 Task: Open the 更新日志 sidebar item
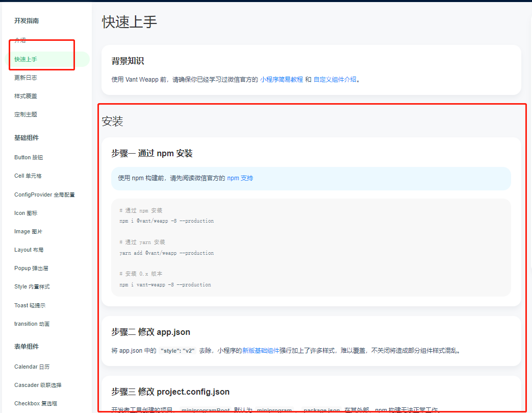click(26, 78)
